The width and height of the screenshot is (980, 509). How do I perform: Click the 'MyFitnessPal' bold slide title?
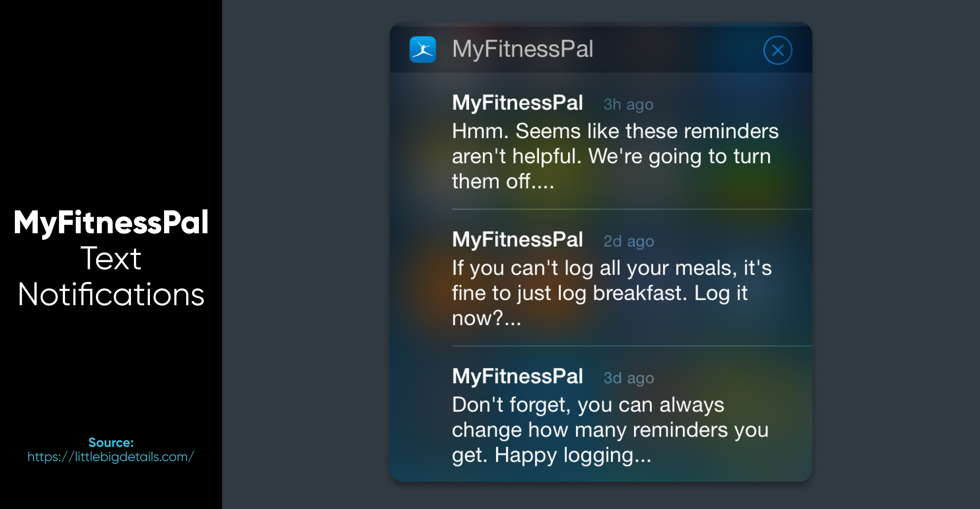[x=111, y=223]
